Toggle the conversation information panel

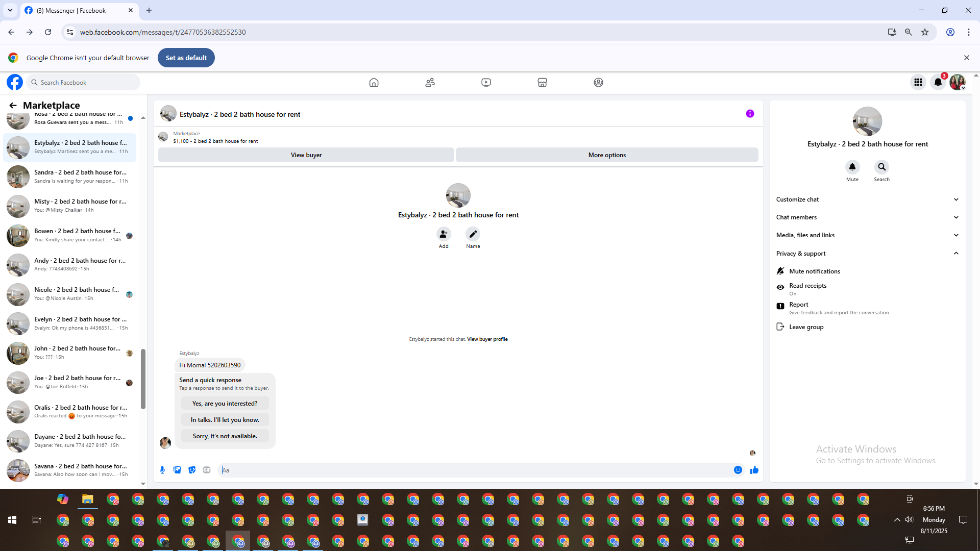point(750,114)
